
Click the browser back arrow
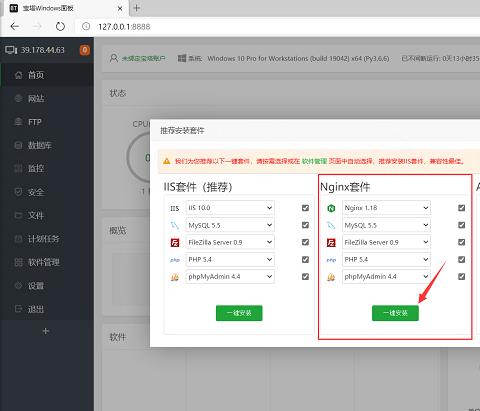[x=14, y=26]
